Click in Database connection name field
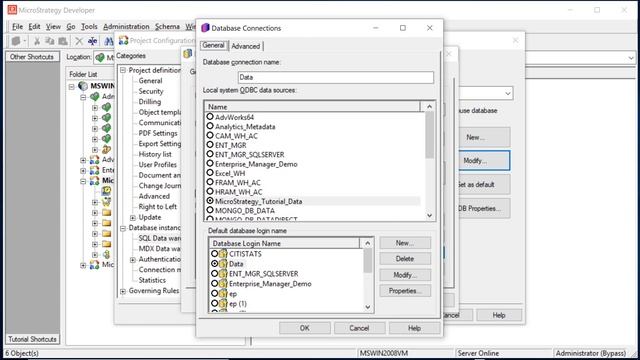 [336, 77]
